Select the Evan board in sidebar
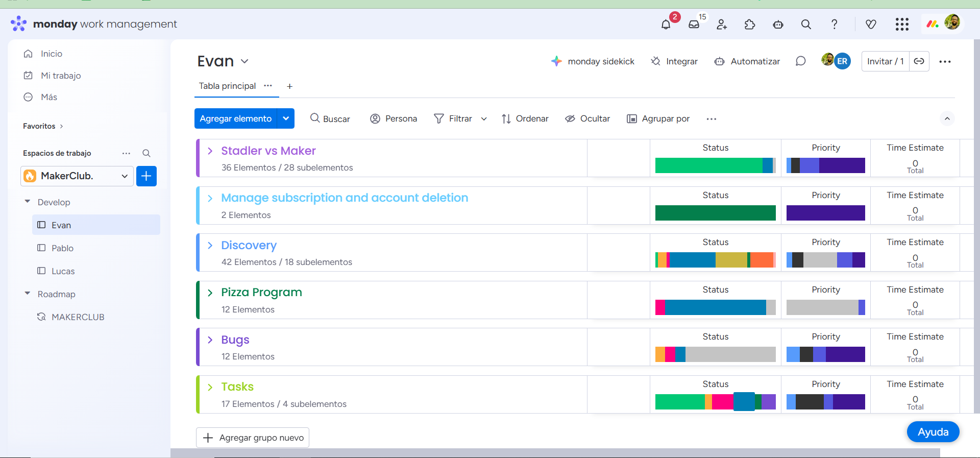The image size is (980, 458). point(96,225)
